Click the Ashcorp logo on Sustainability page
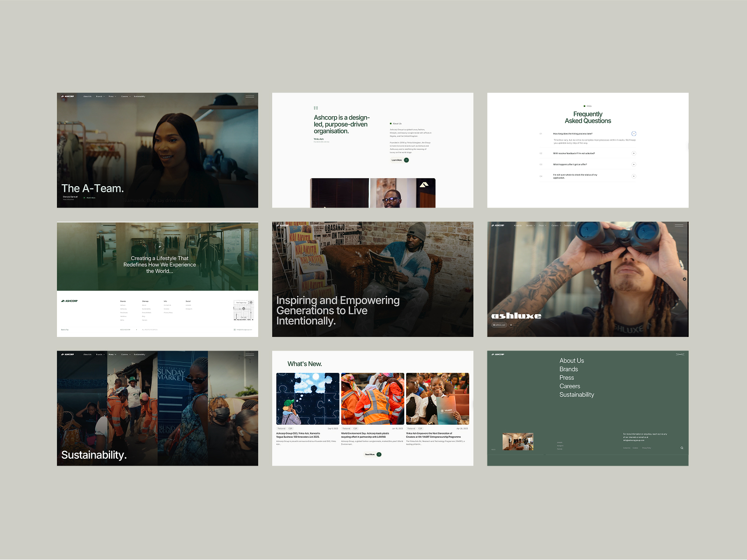Image resolution: width=747 pixels, height=560 pixels. tap(68, 354)
